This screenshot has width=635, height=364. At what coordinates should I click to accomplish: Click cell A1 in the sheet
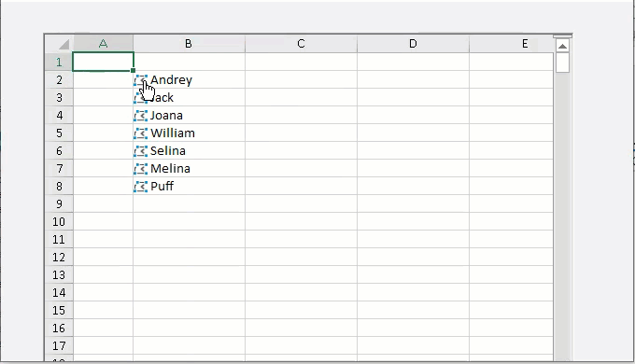(104, 62)
